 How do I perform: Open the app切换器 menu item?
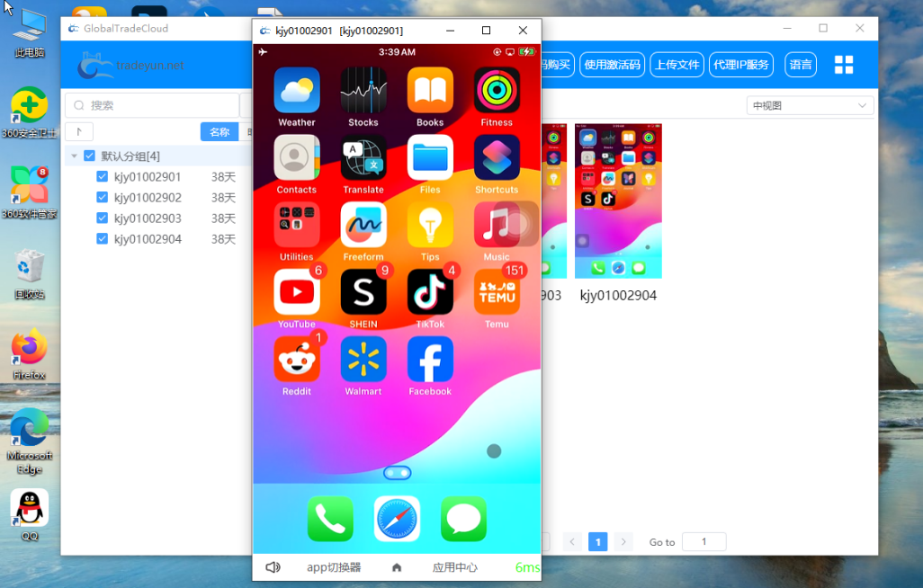334,567
